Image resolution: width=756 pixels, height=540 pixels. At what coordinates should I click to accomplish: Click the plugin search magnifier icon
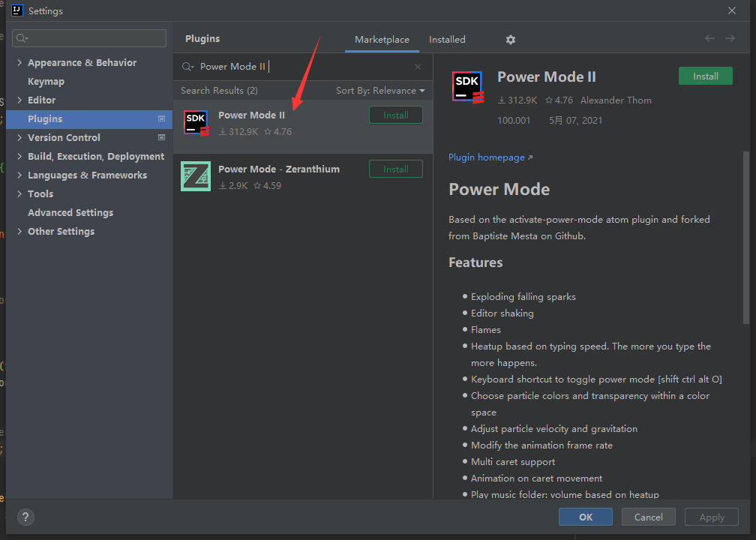[187, 67]
